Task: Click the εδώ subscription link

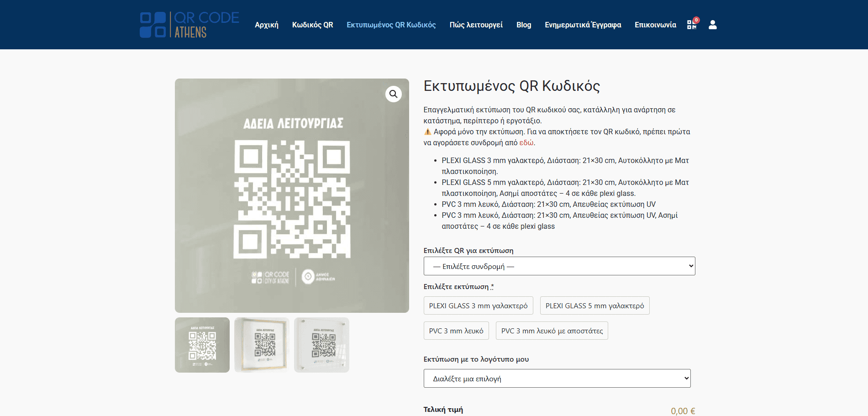Action: point(526,142)
